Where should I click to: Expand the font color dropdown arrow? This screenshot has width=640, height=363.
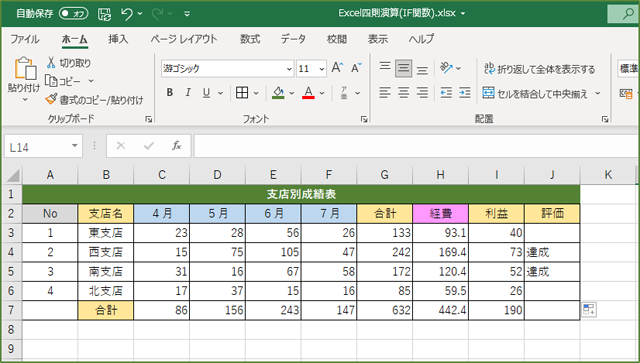(322, 93)
